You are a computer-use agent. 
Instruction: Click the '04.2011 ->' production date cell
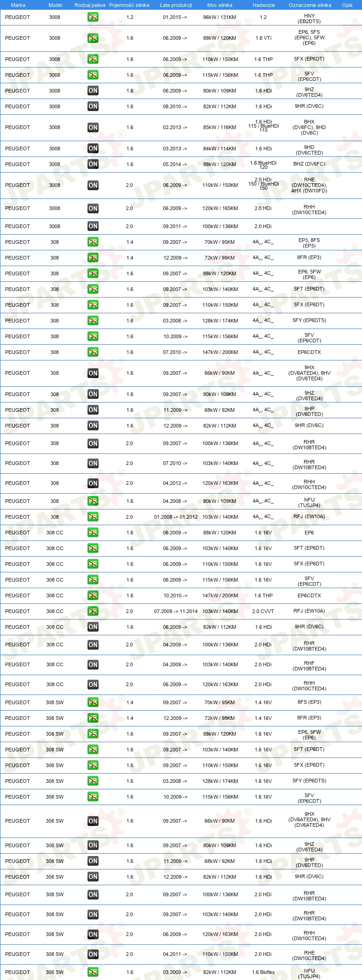pos(175,954)
